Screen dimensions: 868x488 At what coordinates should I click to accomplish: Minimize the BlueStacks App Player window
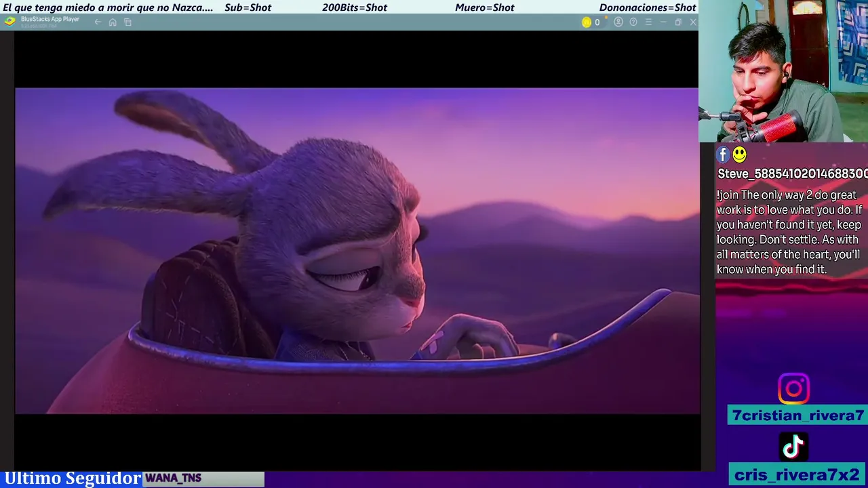point(663,22)
